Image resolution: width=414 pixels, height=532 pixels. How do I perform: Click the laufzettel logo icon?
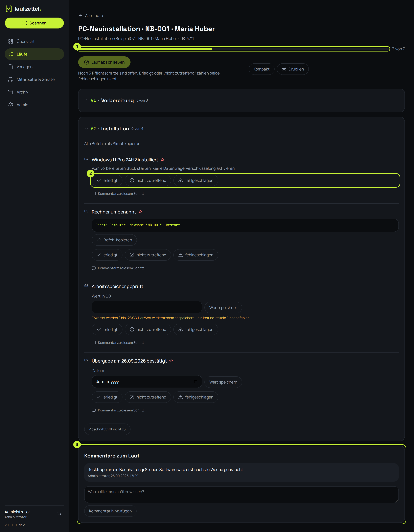[8, 9]
